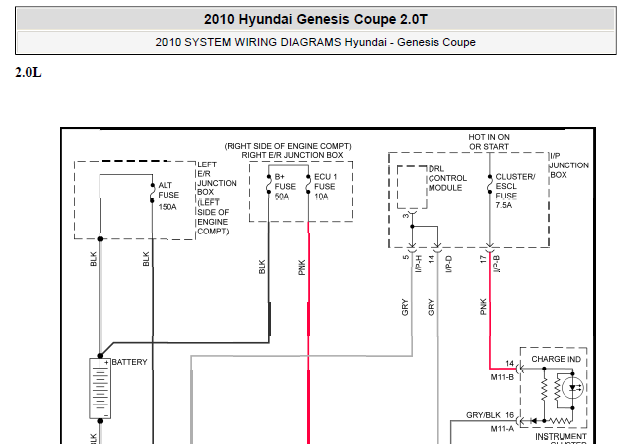625x444 pixels.
Task: Click the B+ fuse symbol
Action: coord(269,185)
